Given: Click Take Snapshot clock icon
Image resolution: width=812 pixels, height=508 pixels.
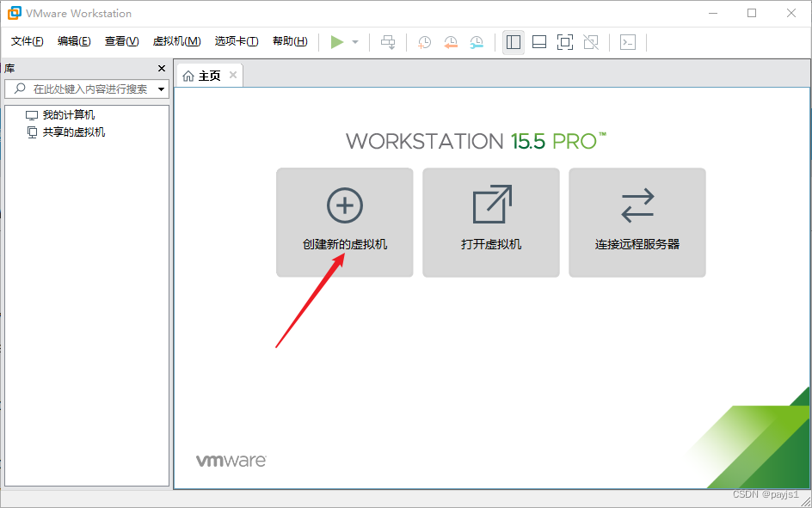Looking at the screenshot, I should (x=425, y=42).
